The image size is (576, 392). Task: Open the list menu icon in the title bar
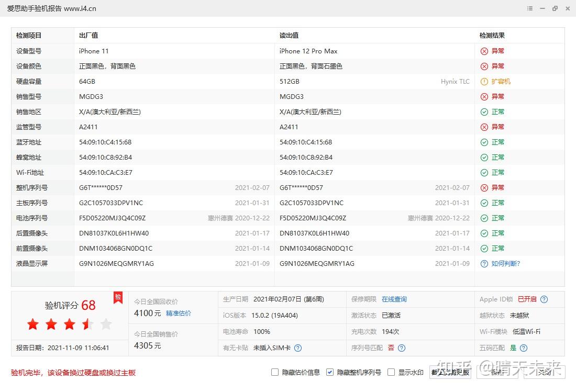[530, 8]
